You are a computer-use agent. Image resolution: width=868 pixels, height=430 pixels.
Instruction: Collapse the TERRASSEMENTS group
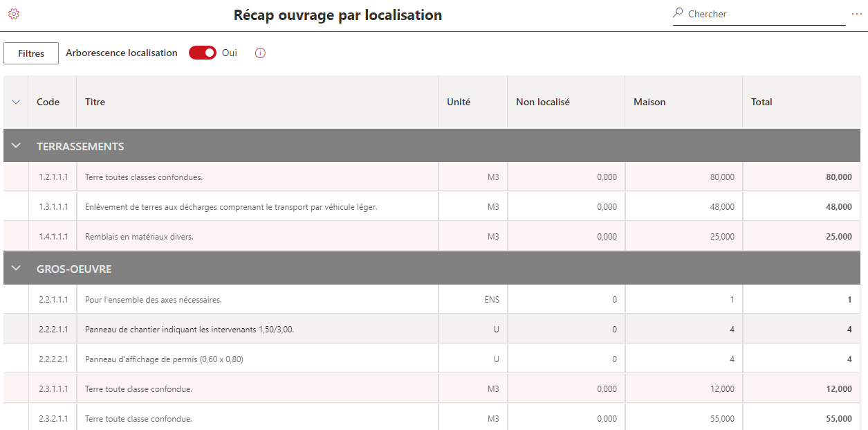(17, 146)
